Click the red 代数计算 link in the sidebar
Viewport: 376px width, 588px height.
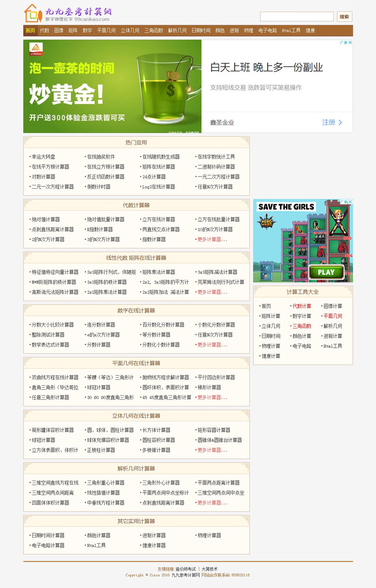302,306
